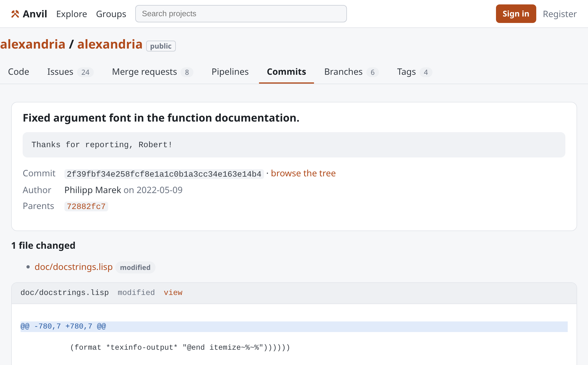
Task: Open doc/docstrings.lisp in changed files list
Action: (73, 267)
